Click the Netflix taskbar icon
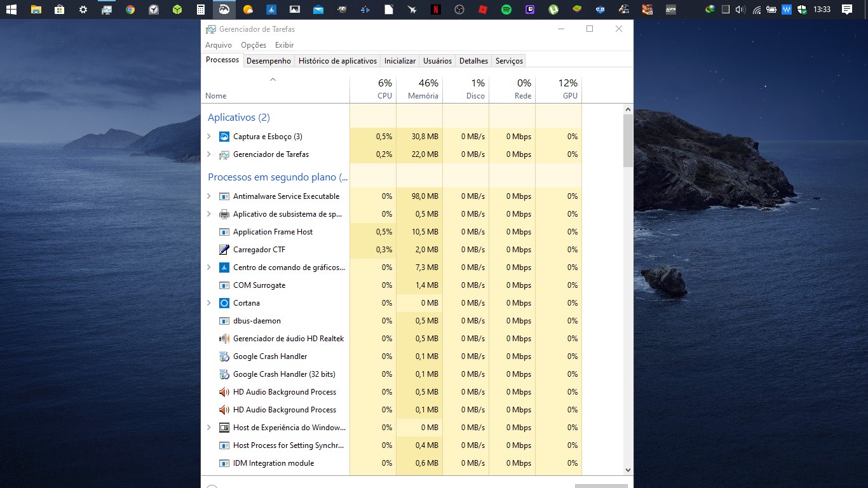The width and height of the screenshot is (868, 488). [x=436, y=10]
